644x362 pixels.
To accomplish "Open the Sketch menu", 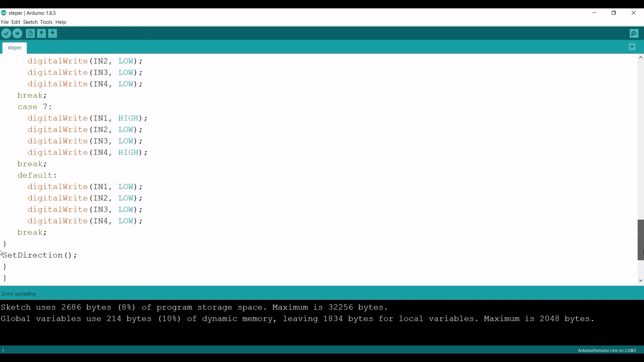I will (x=30, y=22).
